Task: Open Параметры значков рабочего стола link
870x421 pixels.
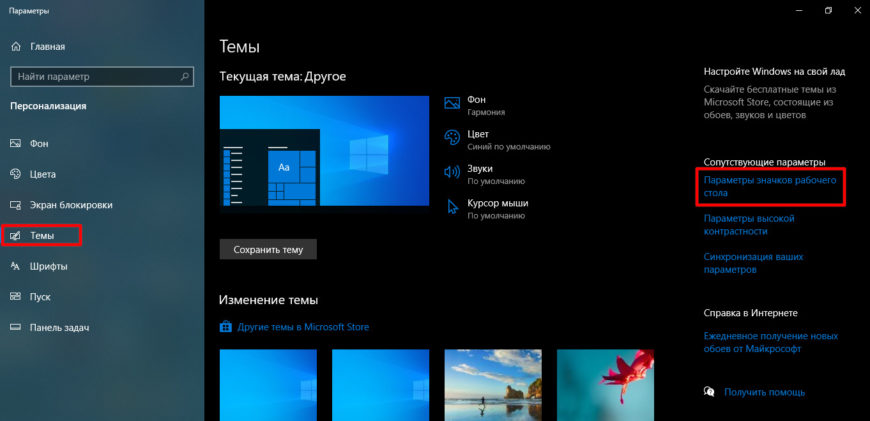Action: [770, 186]
